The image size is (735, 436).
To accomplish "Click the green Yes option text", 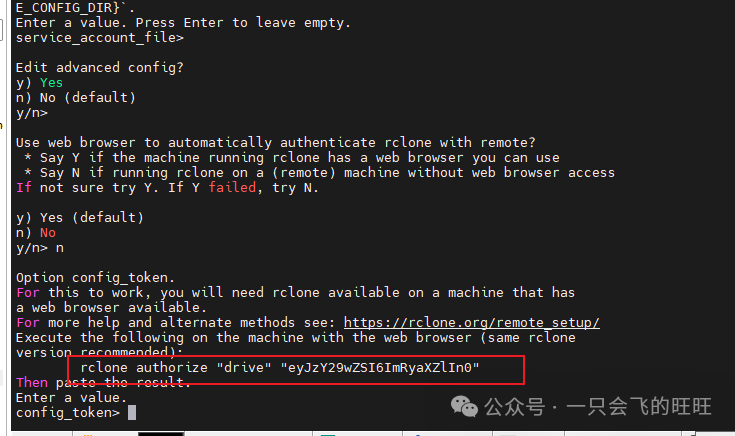I will pyautogui.click(x=51, y=83).
